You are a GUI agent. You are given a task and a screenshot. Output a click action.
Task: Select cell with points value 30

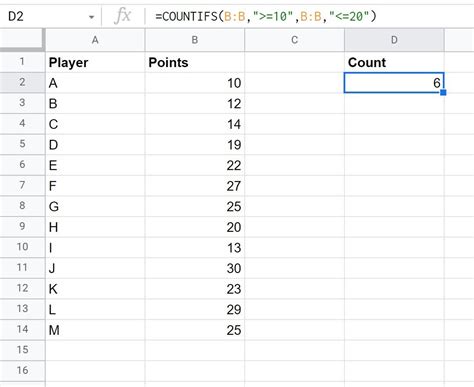tap(195, 268)
